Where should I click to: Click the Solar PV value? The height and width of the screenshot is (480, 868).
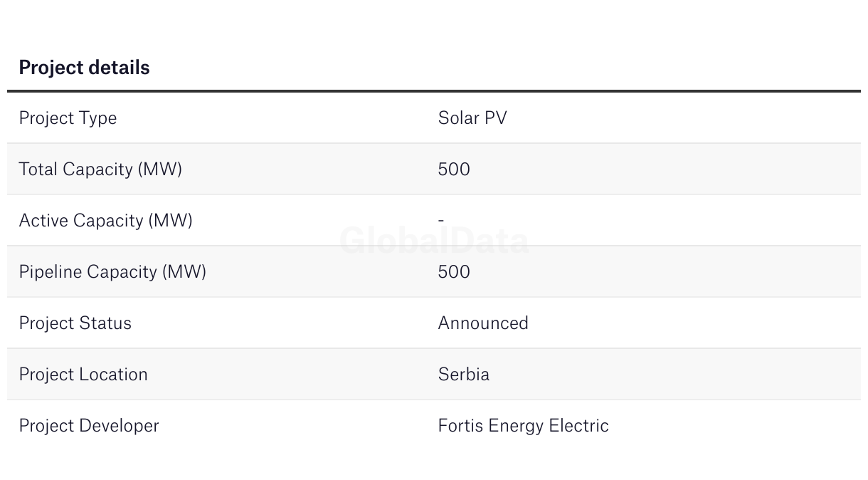pos(472,118)
